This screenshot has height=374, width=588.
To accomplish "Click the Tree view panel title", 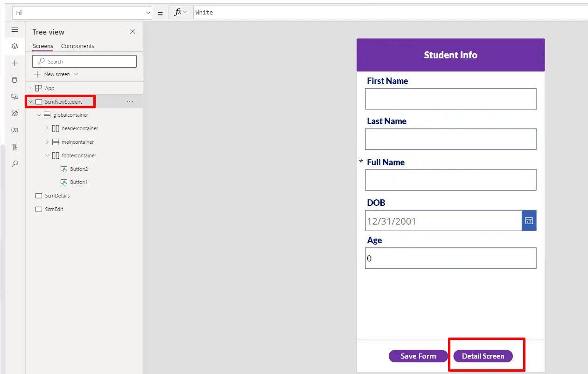I will pyautogui.click(x=49, y=32).
